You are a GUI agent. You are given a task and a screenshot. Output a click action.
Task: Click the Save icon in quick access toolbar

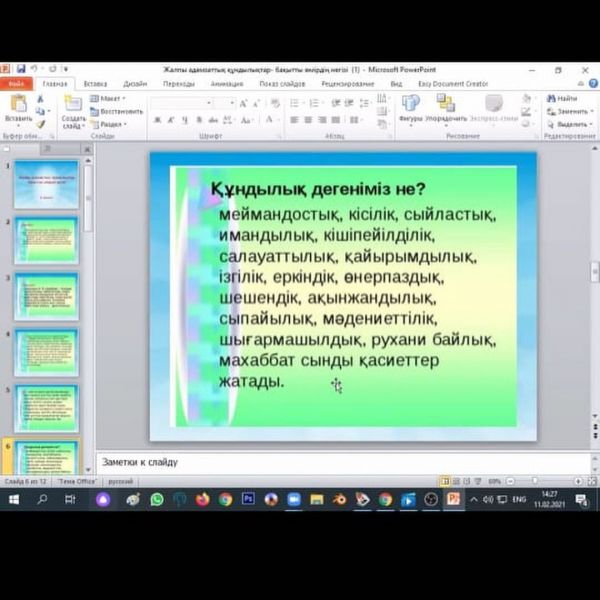click(x=21, y=69)
